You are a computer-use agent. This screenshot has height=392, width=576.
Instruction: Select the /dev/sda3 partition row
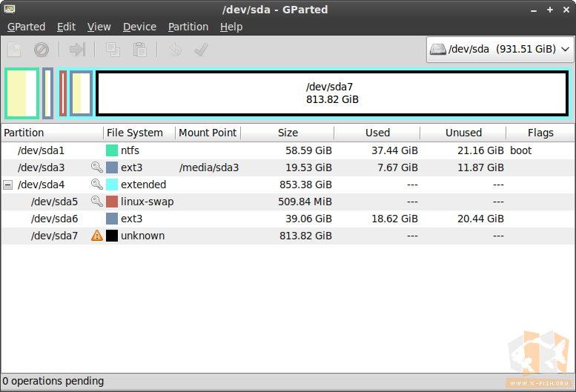click(x=288, y=167)
